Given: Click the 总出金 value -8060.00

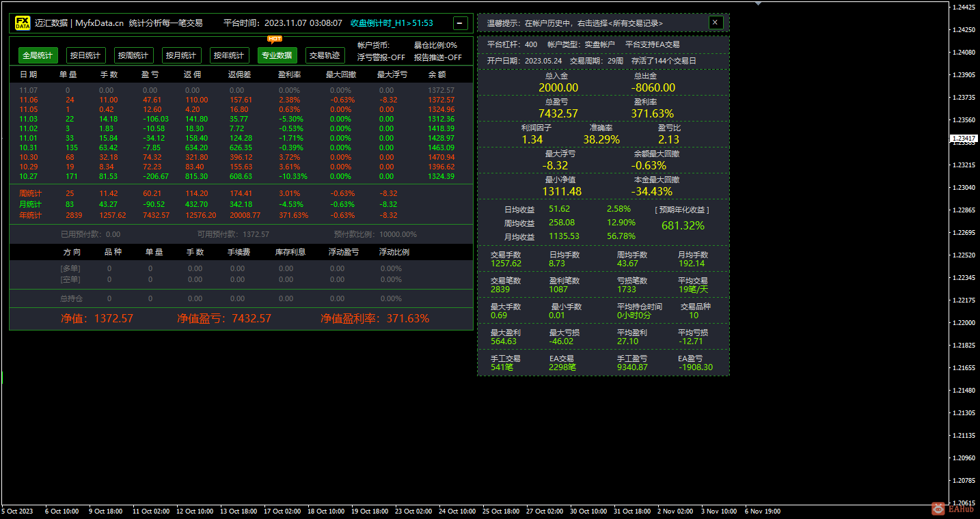Looking at the screenshot, I should tap(653, 87).
